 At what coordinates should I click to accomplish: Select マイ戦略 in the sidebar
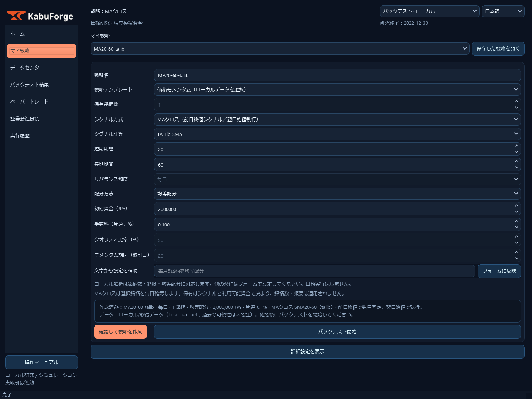click(41, 51)
